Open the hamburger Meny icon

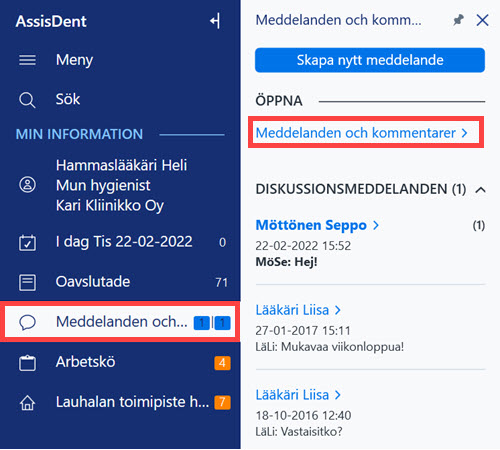coord(27,60)
